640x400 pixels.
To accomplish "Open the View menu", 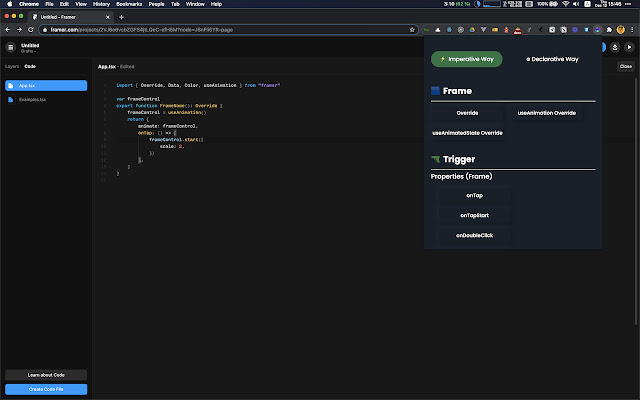I will click(81, 4).
